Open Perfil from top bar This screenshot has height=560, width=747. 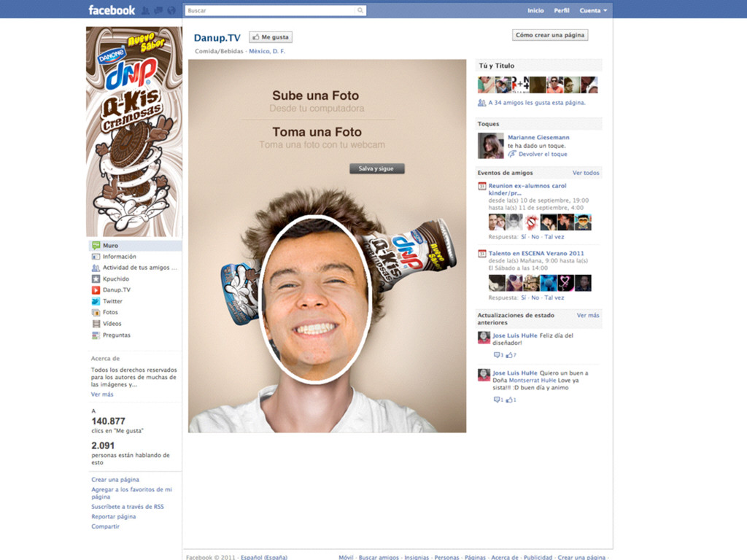coord(562,10)
